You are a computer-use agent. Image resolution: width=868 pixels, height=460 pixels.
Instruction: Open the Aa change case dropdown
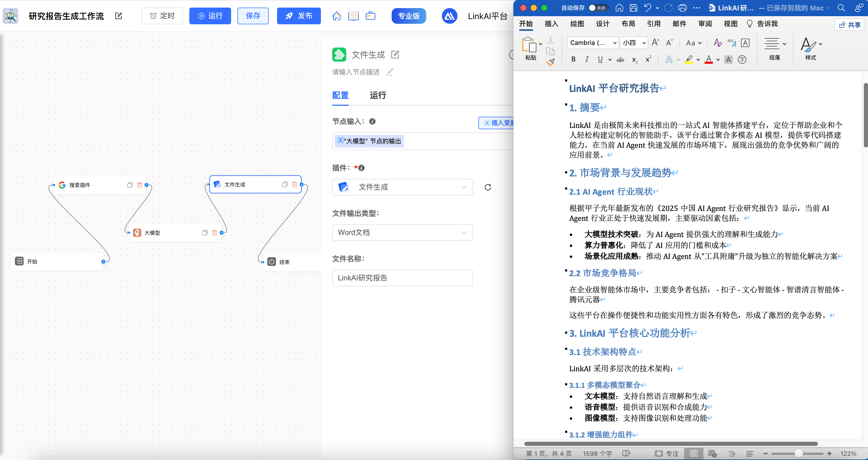coord(694,43)
